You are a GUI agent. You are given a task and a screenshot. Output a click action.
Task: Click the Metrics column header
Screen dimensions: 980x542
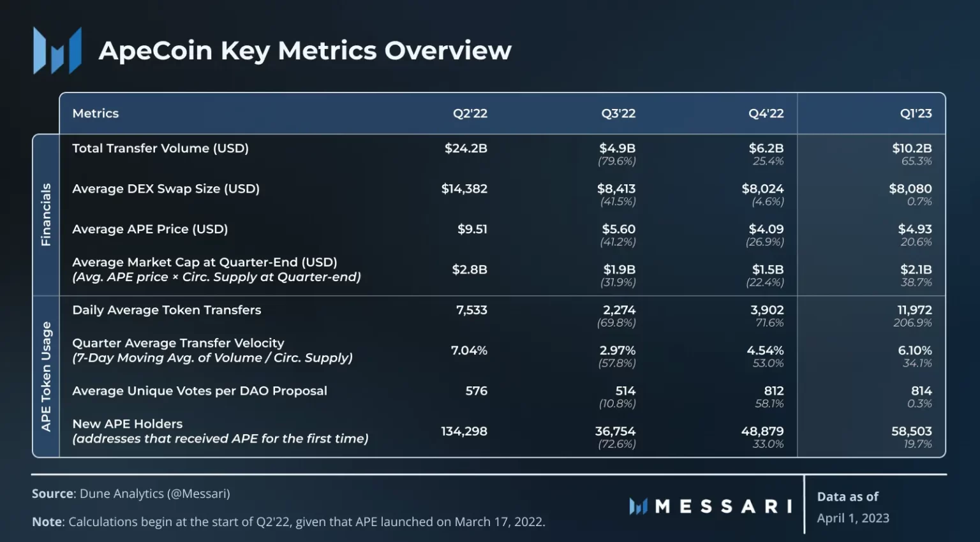(x=96, y=114)
